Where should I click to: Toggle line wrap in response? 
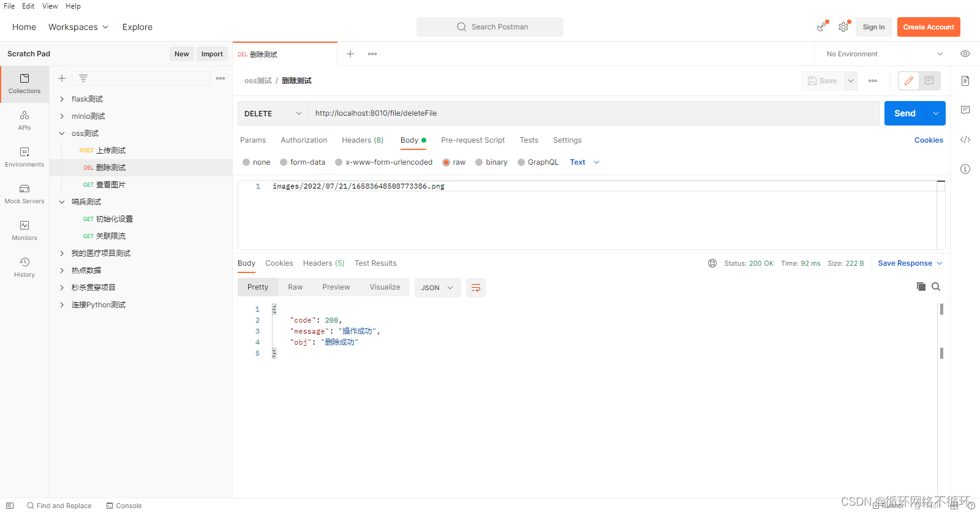tap(476, 288)
